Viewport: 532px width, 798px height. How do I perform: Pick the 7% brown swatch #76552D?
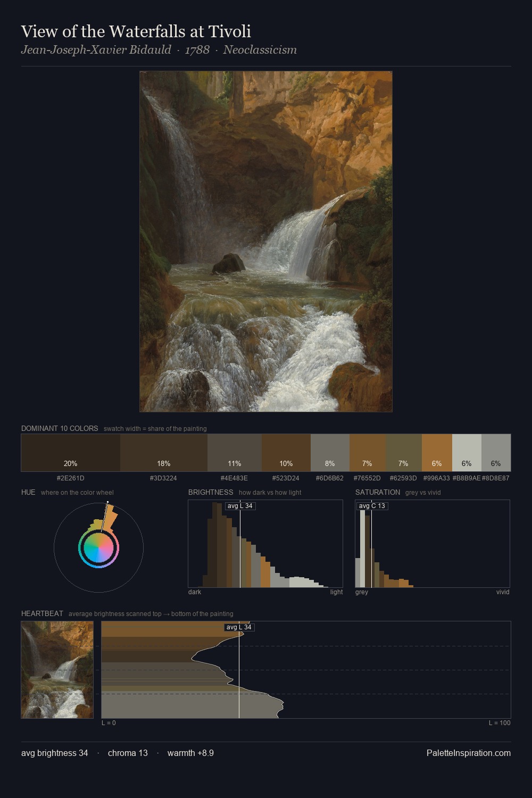point(367,453)
